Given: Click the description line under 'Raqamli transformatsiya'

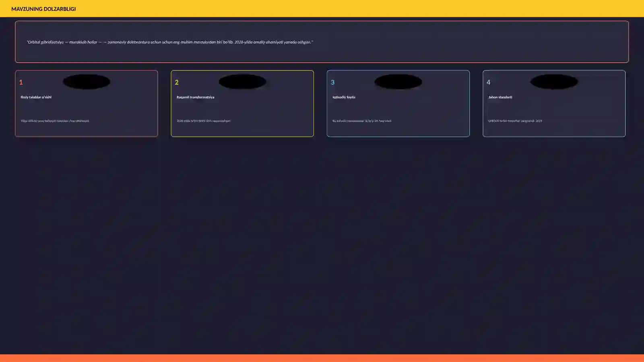Looking at the screenshot, I should pos(203,121).
